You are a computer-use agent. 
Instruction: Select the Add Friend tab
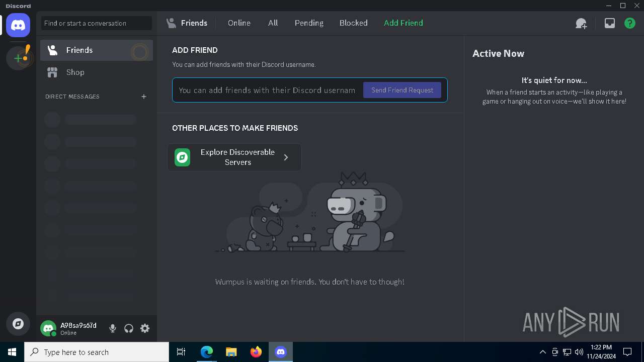[403, 23]
